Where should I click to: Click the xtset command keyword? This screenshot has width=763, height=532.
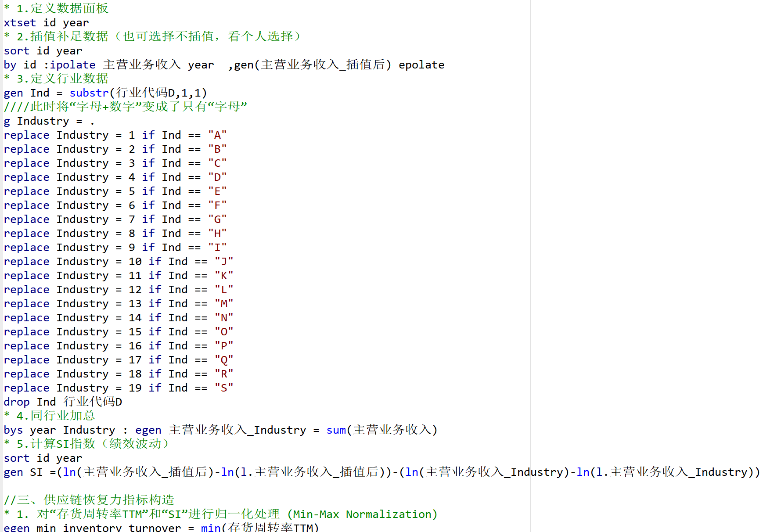[20, 23]
